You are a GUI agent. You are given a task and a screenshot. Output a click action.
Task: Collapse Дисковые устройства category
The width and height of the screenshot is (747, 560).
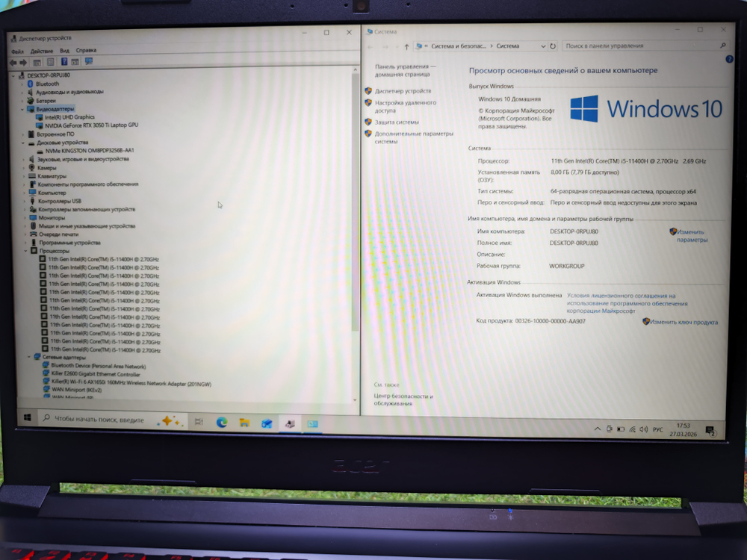(23, 143)
